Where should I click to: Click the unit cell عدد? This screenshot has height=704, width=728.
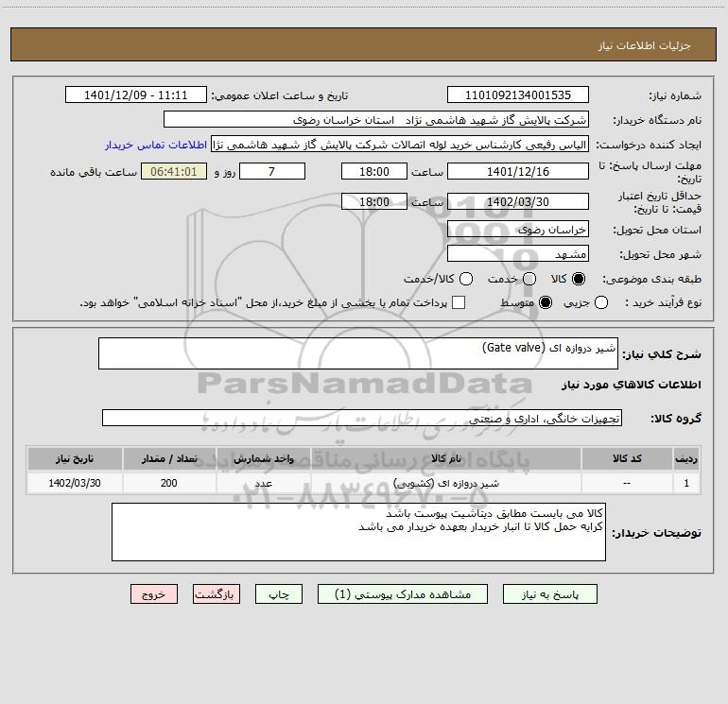[x=263, y=483]
